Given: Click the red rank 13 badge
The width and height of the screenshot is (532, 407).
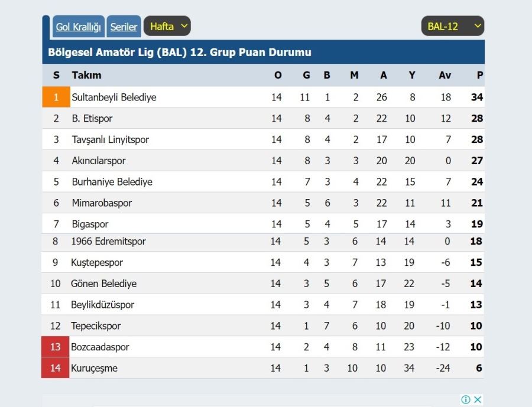Looking at the screenshot, I should (56, 347).
